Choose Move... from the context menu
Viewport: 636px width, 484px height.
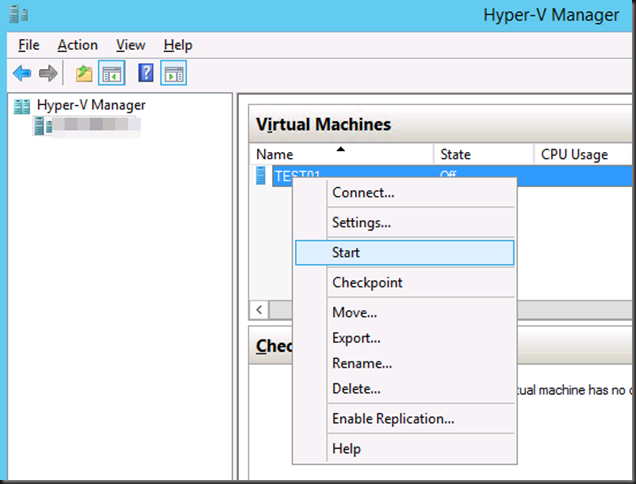[405, 312]
